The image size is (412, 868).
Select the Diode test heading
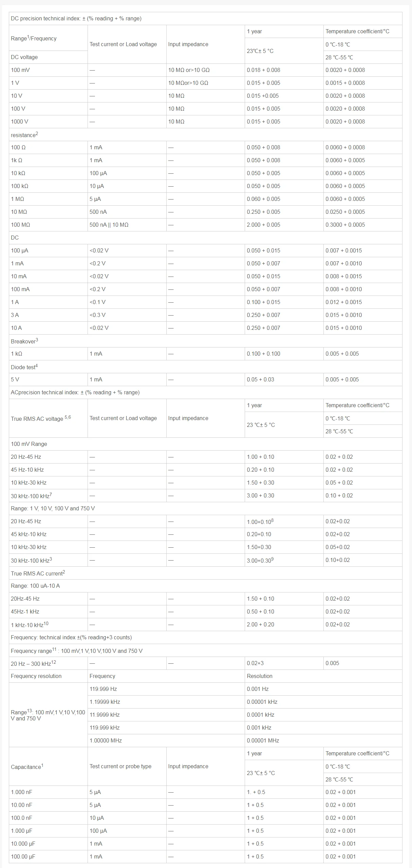tap(24, 367)
